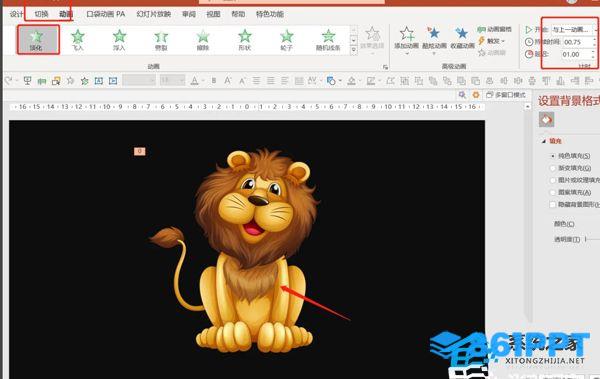The height and width of the screenshot is (379, 600).
Task: Open the 设计 design tab
Action: point(16,14)
